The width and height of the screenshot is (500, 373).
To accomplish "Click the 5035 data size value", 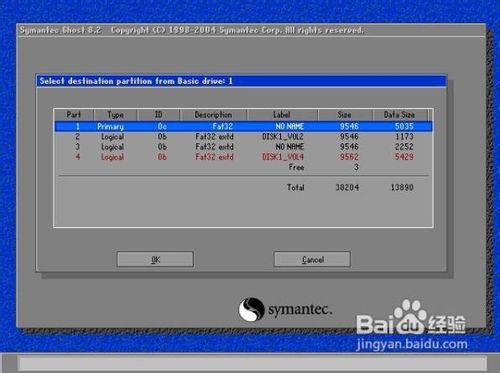I will 404,126.
